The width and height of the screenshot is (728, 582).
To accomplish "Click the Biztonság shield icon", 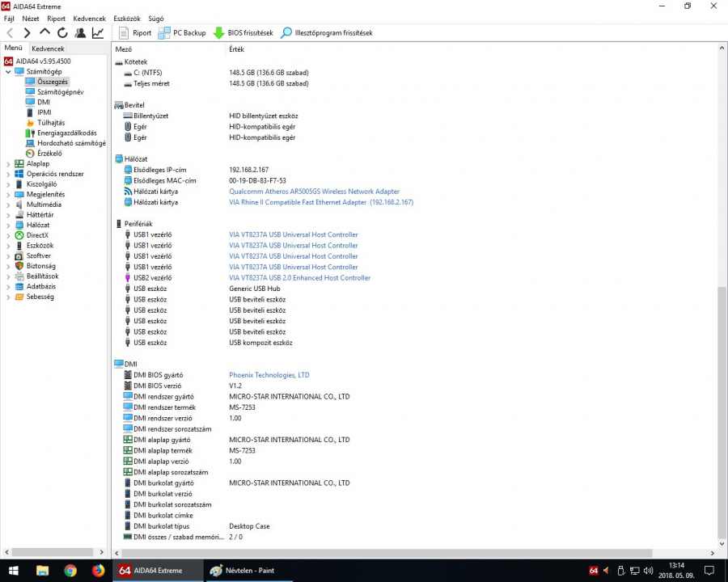I will [x=19, y=266].
